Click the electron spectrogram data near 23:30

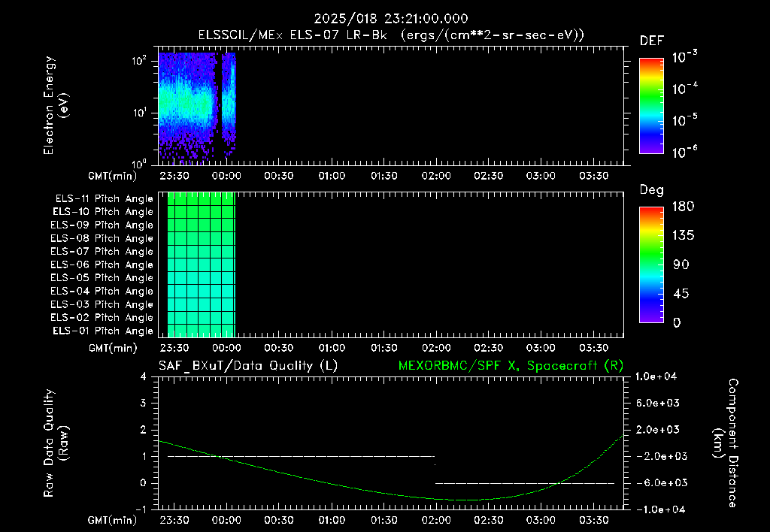[x=174, y=104]
